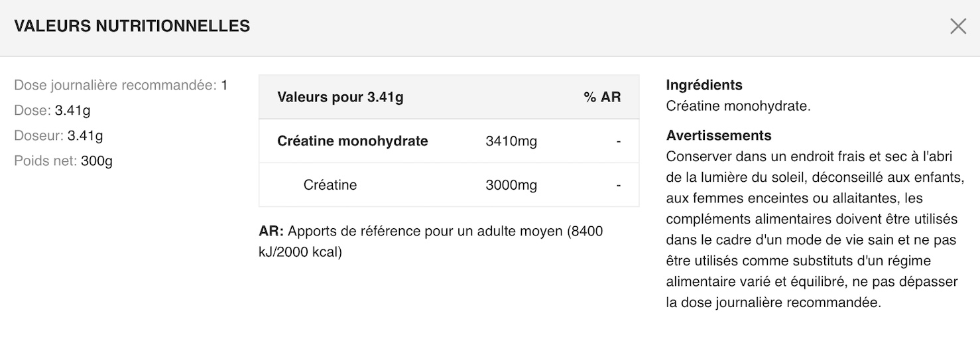
Task: Click the Ingrédients heading
Action: (704, 85)
